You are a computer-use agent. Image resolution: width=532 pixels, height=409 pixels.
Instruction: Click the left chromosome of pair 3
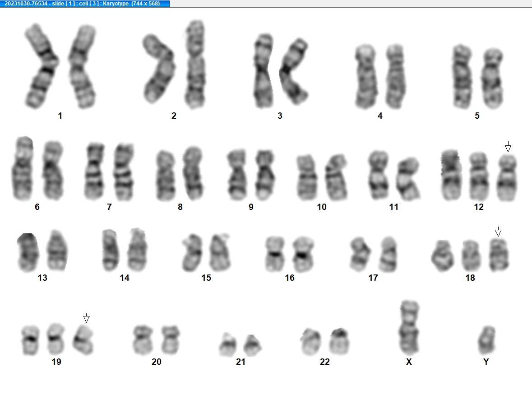pos(264,70)
